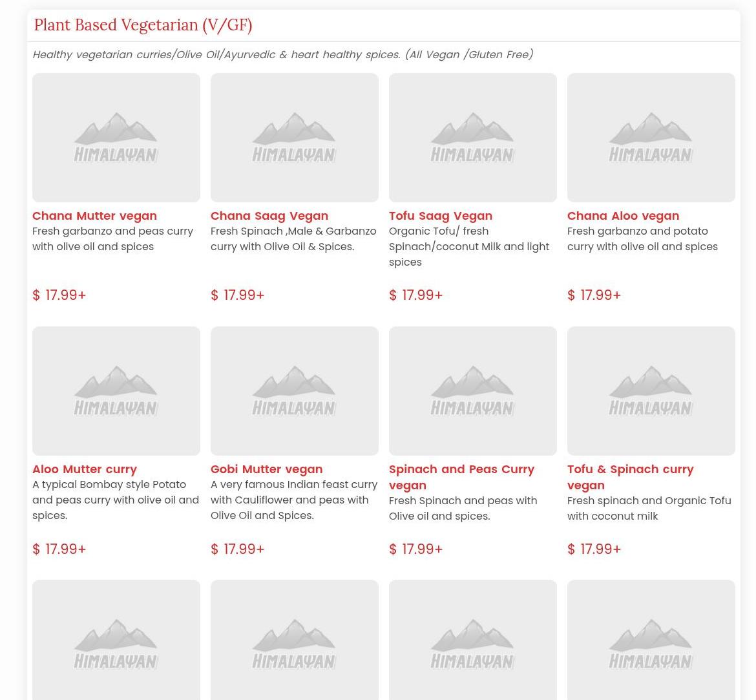Screen dimensions: 756x700
Task: Open the Chana Aloo vegan picture
Action: coord(651,137)
